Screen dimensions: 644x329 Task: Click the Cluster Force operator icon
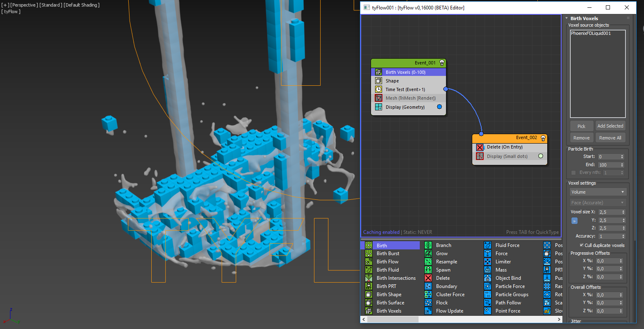[x=428, y=295]
